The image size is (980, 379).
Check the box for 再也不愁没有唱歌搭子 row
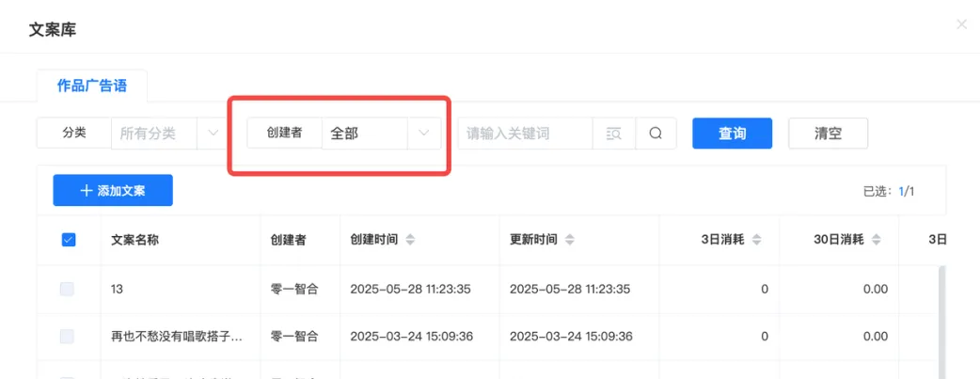coord(67,337)
